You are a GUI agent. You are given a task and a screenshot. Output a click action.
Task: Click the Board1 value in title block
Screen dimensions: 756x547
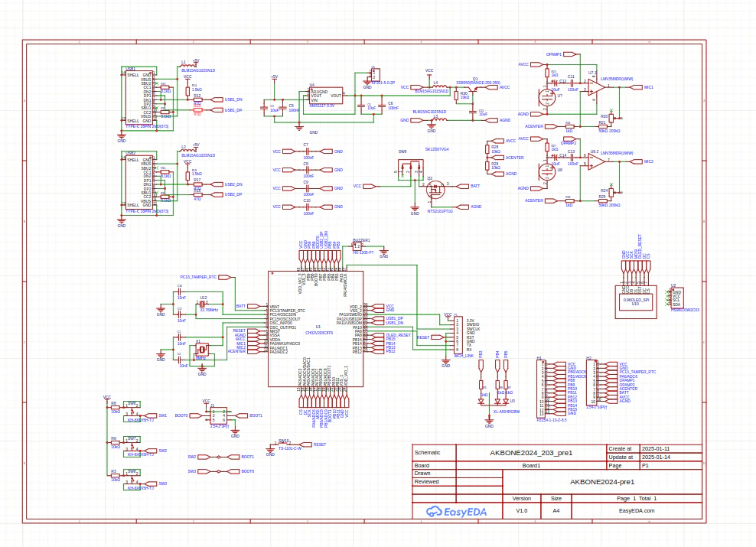click(531, 466)
